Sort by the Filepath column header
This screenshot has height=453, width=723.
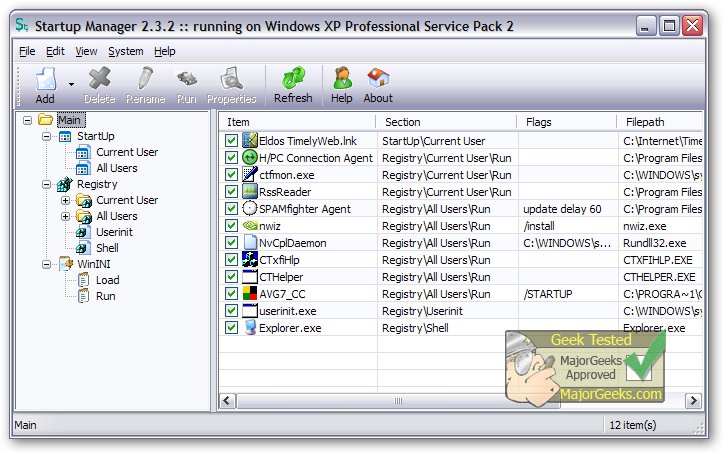[660, 122]
